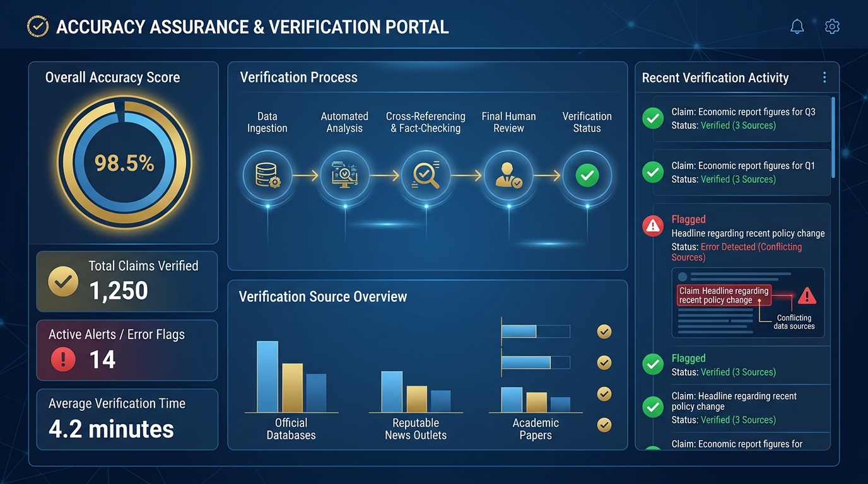Open the Total Claims Verified card
Screen dimensions: 868x484
tap(127, 281)
